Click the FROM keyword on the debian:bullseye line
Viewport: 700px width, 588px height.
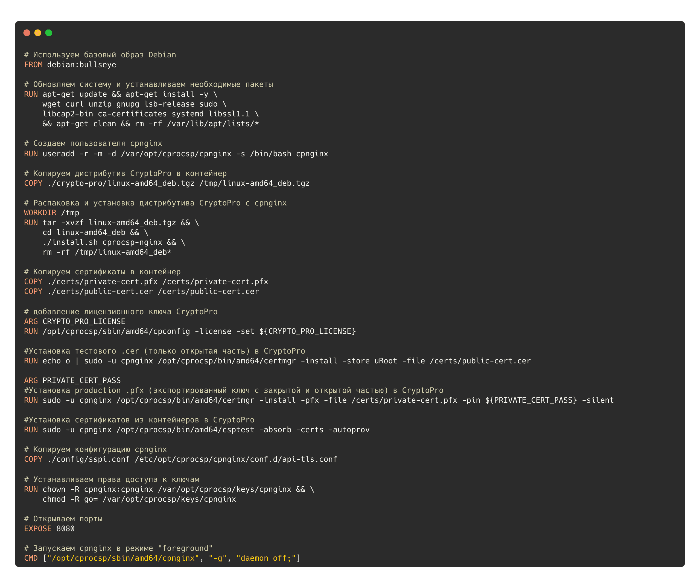click(33, 65)
